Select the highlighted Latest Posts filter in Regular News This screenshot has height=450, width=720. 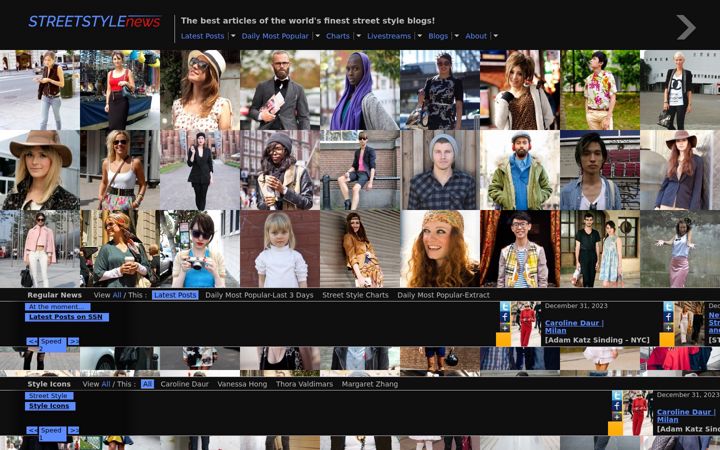(175, 295)
